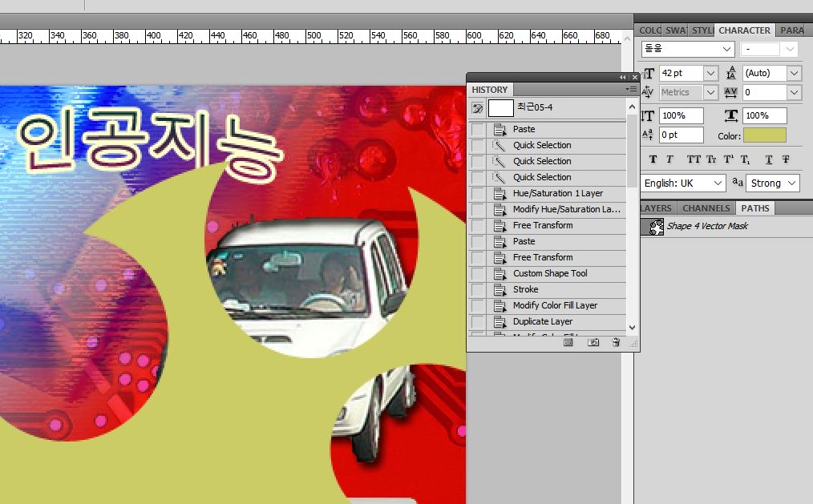Click the Custom Shape Tool state icon
The image size is (813, 504).
500,273
